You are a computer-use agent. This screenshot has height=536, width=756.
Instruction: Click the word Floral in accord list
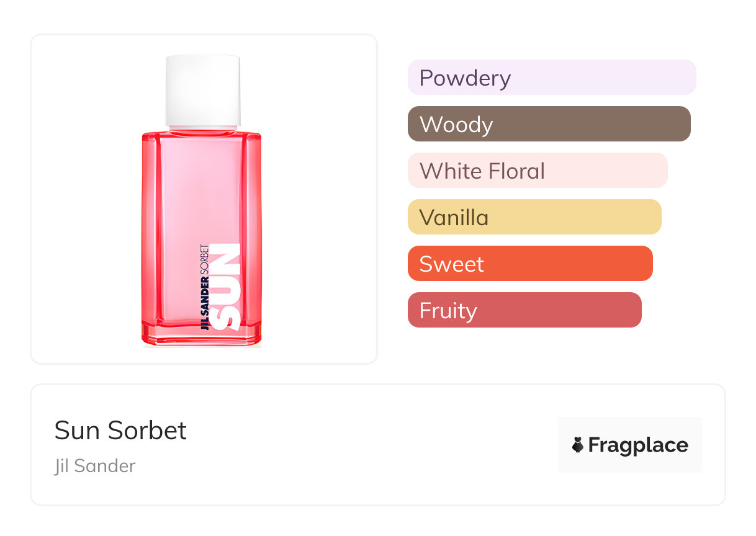click(515, 171)
